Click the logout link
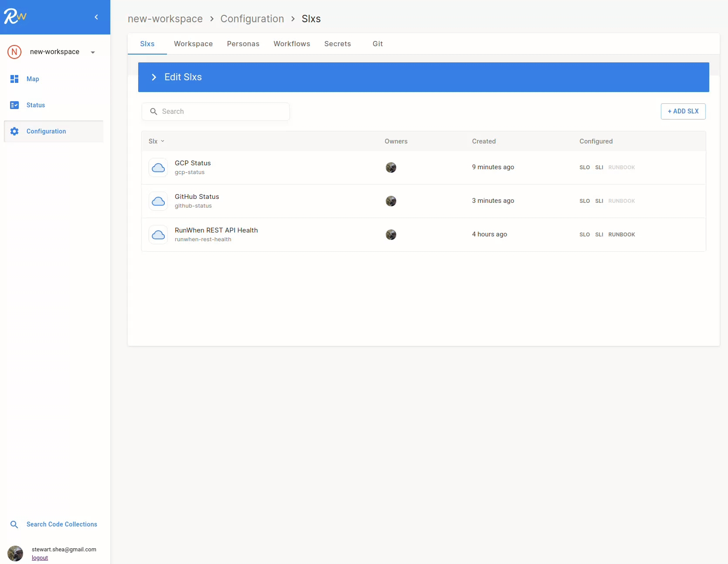Viewport: 728px width, 564px height. 40,558
